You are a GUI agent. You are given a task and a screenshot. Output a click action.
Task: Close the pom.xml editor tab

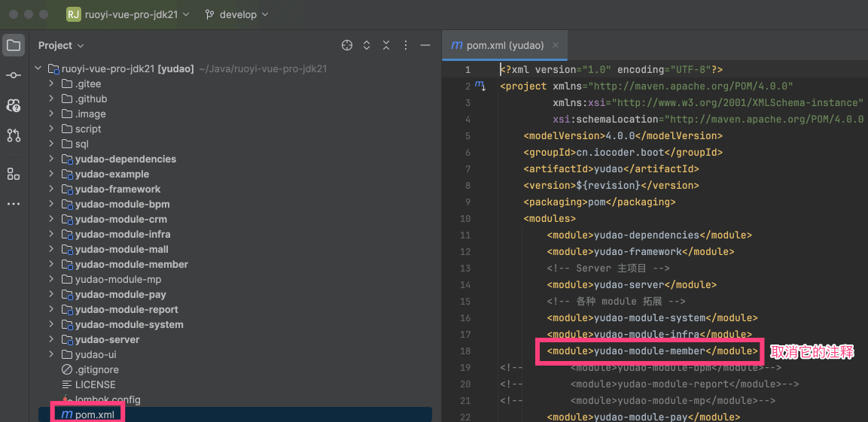click(556, 45)
